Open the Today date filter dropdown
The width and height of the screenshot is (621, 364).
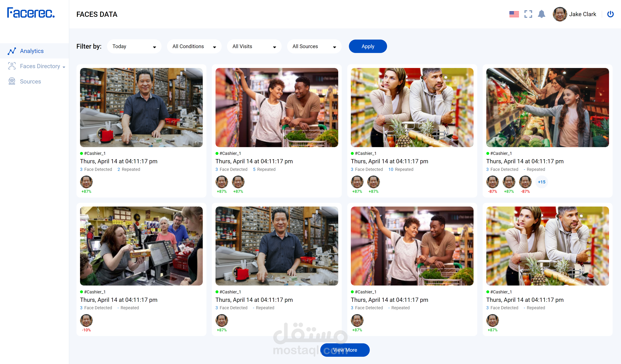click(x=134, y=46)
